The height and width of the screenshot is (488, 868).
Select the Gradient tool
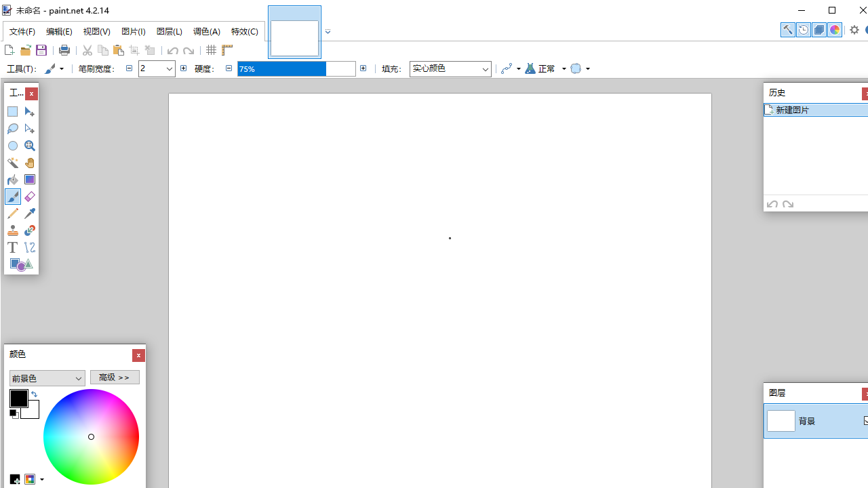(29, 180)
